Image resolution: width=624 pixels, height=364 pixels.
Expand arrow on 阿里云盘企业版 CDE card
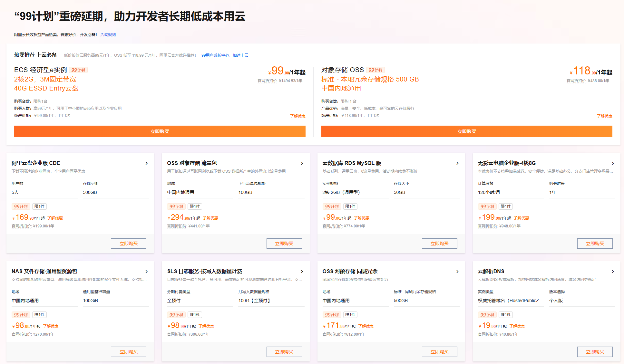(147, 163)
